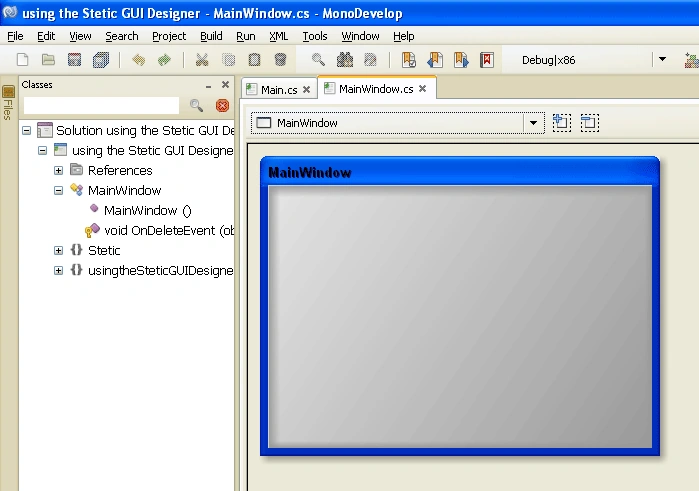Expand the usingtheSteticGUIDesigner namespace node
699x491 pixels.
[x=58, y=270]
